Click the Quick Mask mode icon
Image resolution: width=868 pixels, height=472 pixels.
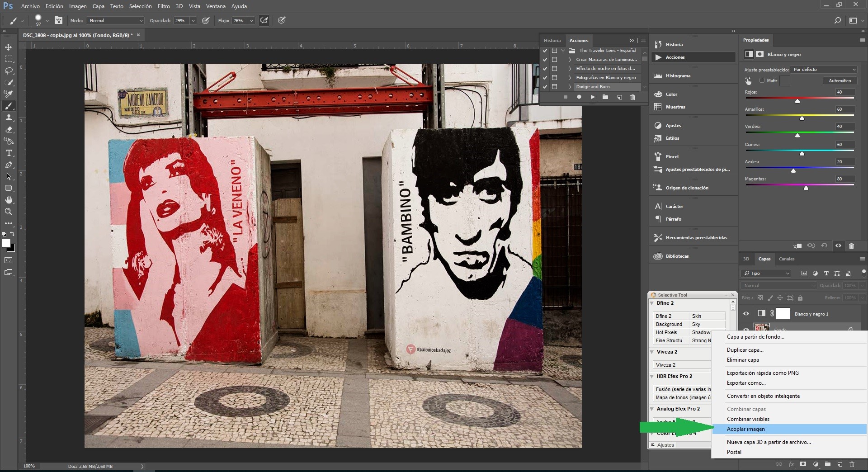tap(9, 260)
